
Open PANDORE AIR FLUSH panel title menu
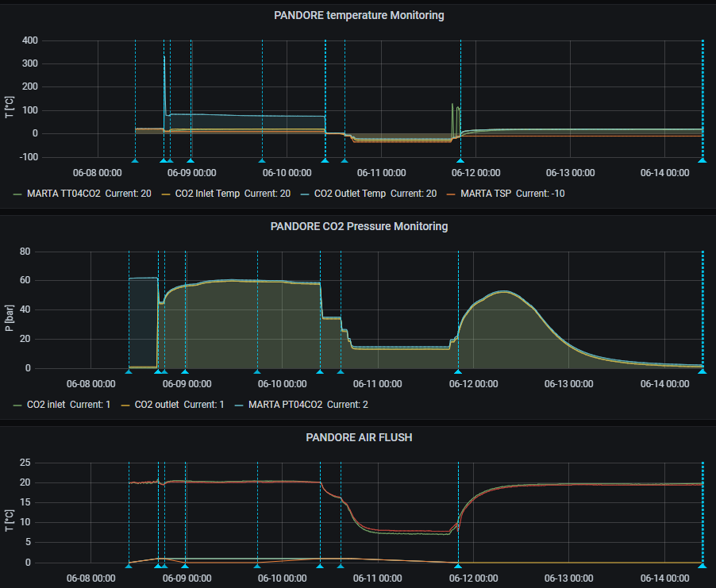[359, 436]
